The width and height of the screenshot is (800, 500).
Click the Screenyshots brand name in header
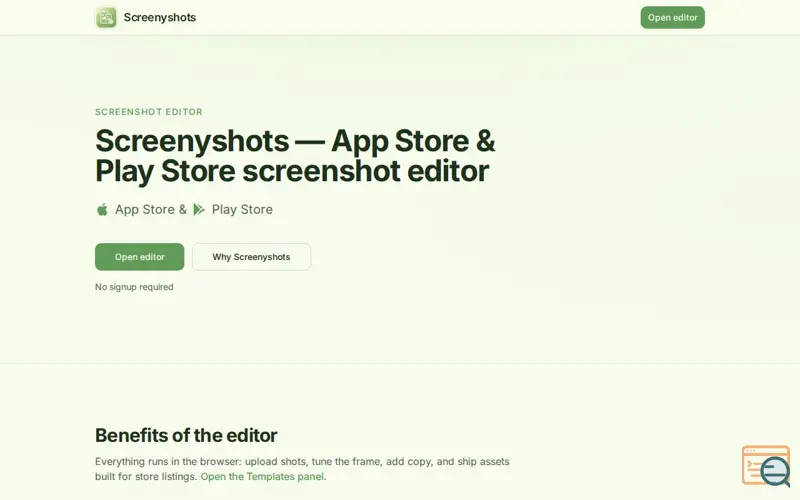click(x=160, y=17)
